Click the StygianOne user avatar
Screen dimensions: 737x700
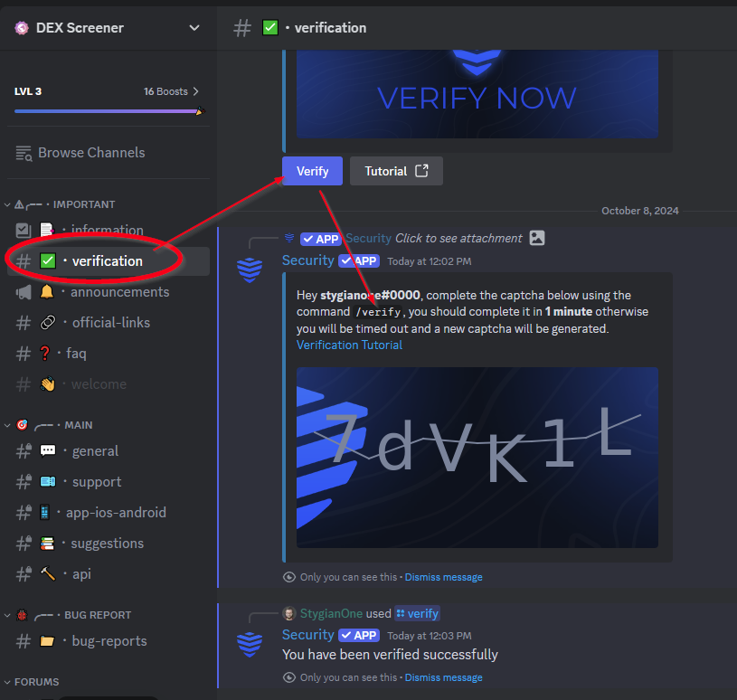[x=288, y=613]
